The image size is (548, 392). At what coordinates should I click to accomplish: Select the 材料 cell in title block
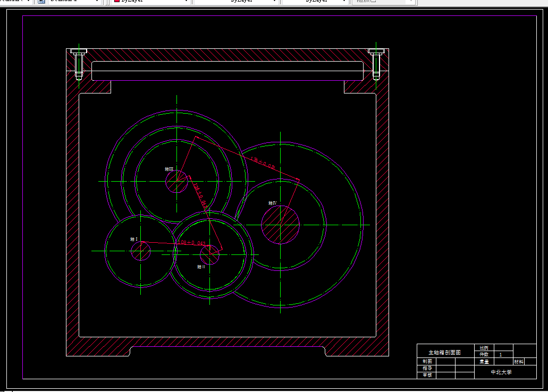click(x=519, y=362)
